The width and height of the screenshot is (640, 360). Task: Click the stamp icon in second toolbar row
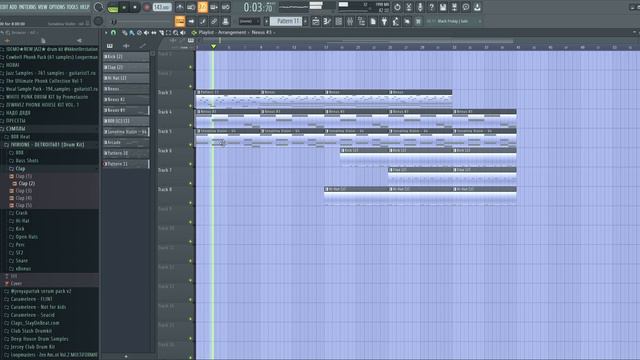(x=225, y=21)
